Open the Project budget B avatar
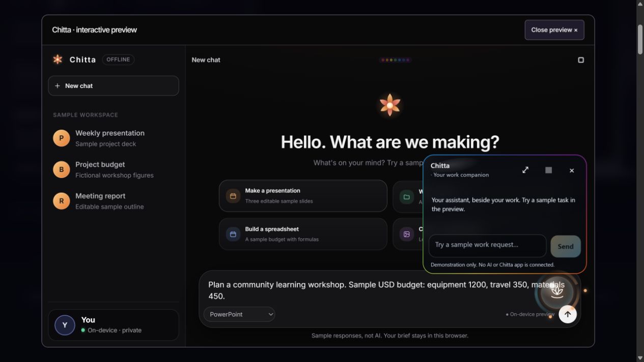 tap(62, 170)
